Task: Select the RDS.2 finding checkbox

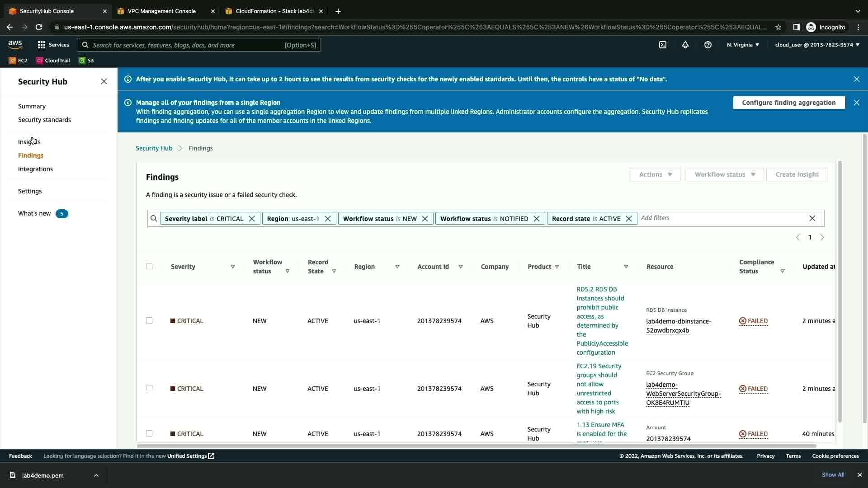Action: (x=149, y=321)
